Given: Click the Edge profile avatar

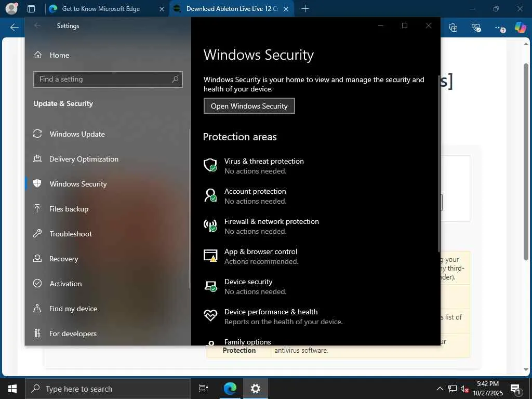Looking at the screenshot, I should [x=11, y=8].
